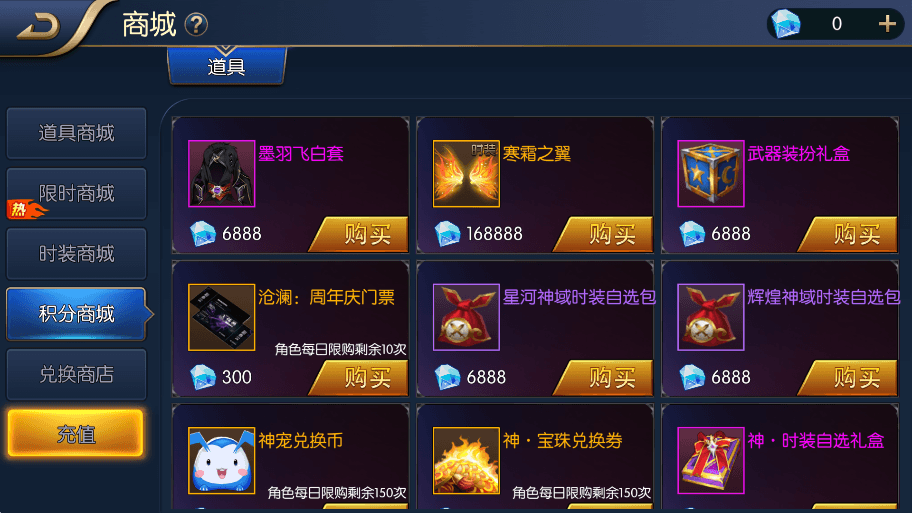Switch to 限时商城 category
The width and height of the screenshot is (912, 513).
76,194
